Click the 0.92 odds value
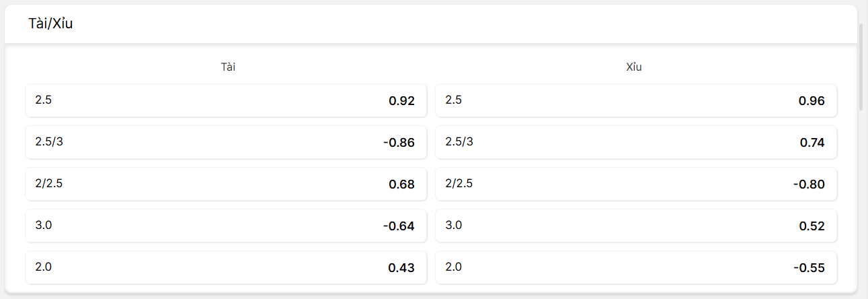This screenshot has height=299, width=868. pyautogui.click(x=402, y=101)
